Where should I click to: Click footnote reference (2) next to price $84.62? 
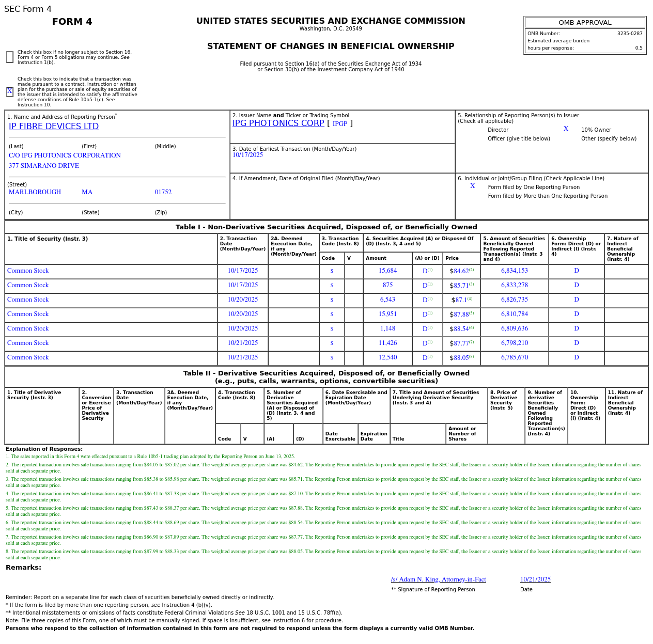pos(471,270)
